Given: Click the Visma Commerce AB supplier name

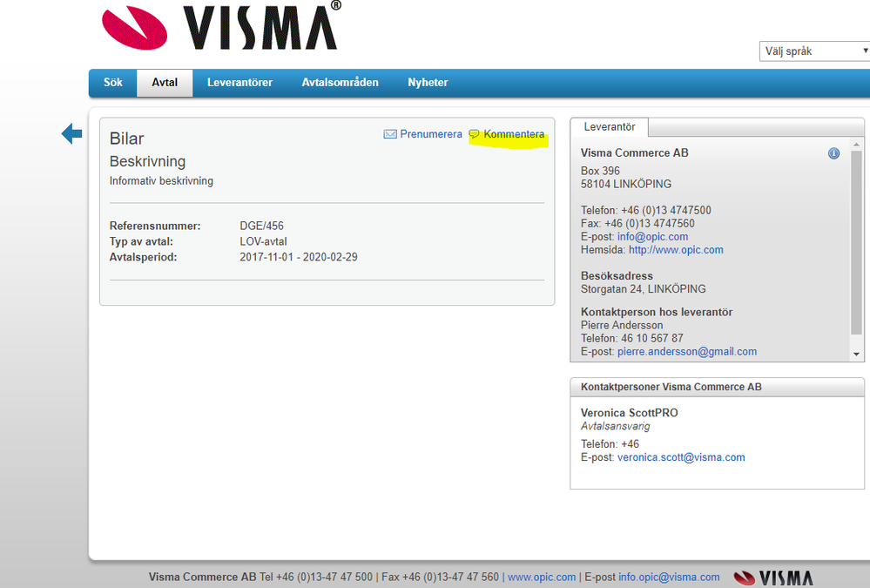Looking at the screenshot, I should tap(634, 153).
